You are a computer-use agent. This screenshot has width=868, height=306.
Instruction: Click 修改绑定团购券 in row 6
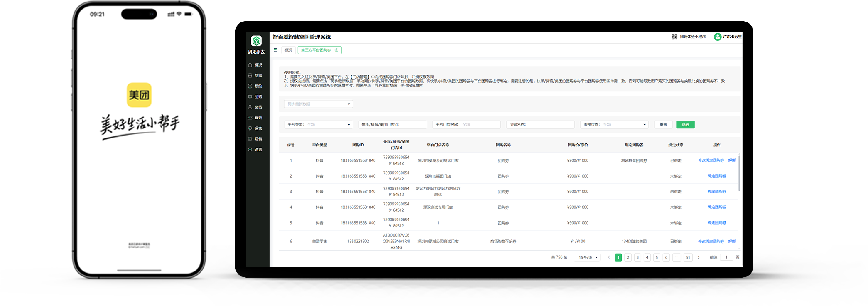pos(711,242)
